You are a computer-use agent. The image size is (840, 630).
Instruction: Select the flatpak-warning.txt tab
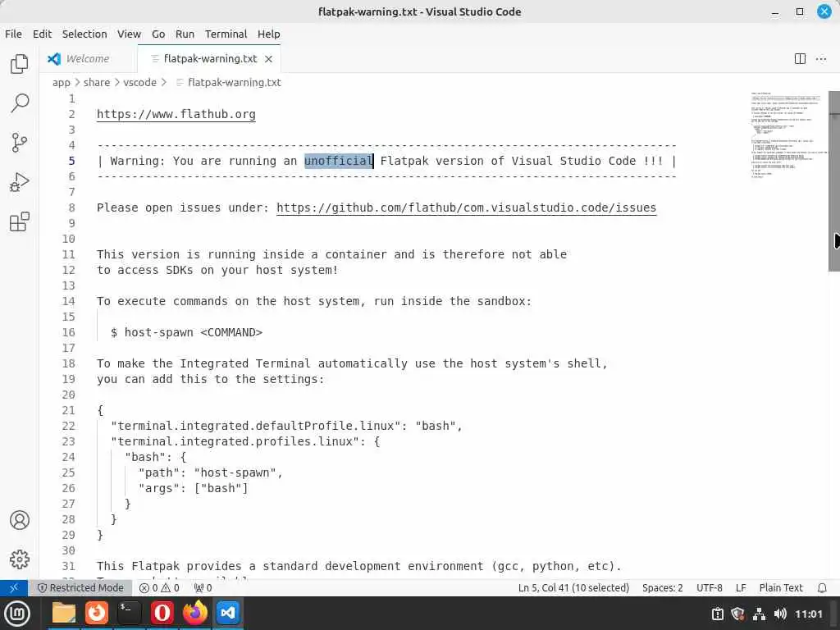pyautogui.click(x=210, y=59)
